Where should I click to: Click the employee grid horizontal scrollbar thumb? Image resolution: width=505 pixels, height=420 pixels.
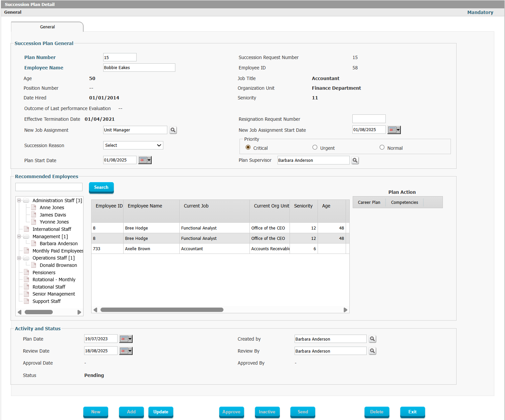tap(162, 310)
